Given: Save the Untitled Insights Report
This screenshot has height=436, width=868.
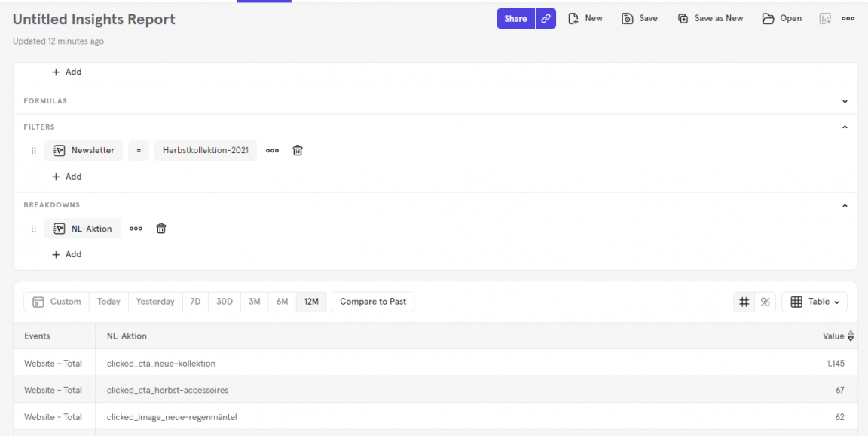Looking at the screenshot, I should pos(639,18).
